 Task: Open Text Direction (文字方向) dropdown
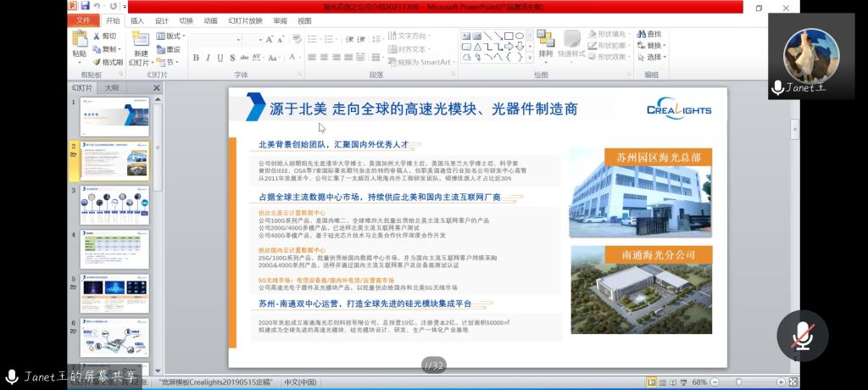click(x=409, y=36)
